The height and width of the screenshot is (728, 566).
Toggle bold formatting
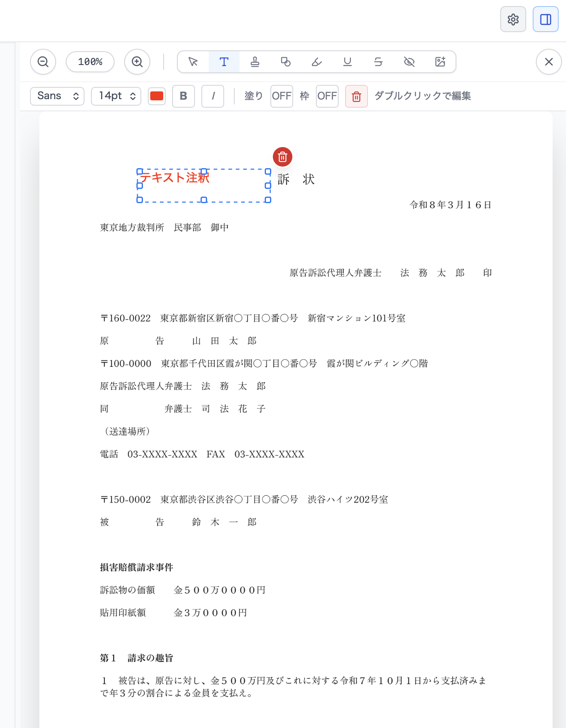[x=184, y=96]
